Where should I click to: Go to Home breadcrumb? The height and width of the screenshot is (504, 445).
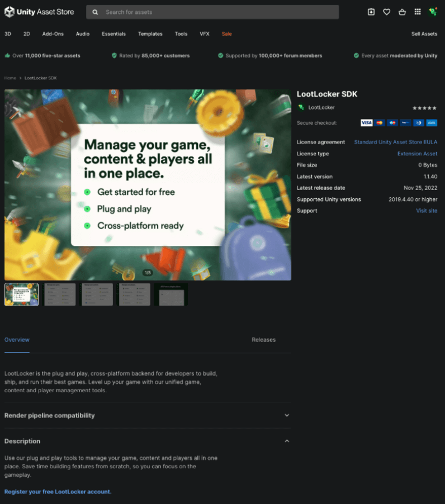[x=10, y=78]
